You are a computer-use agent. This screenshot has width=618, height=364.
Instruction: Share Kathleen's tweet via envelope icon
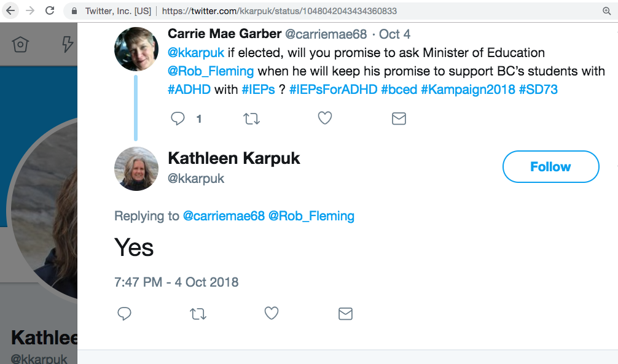tap(345, 314)
